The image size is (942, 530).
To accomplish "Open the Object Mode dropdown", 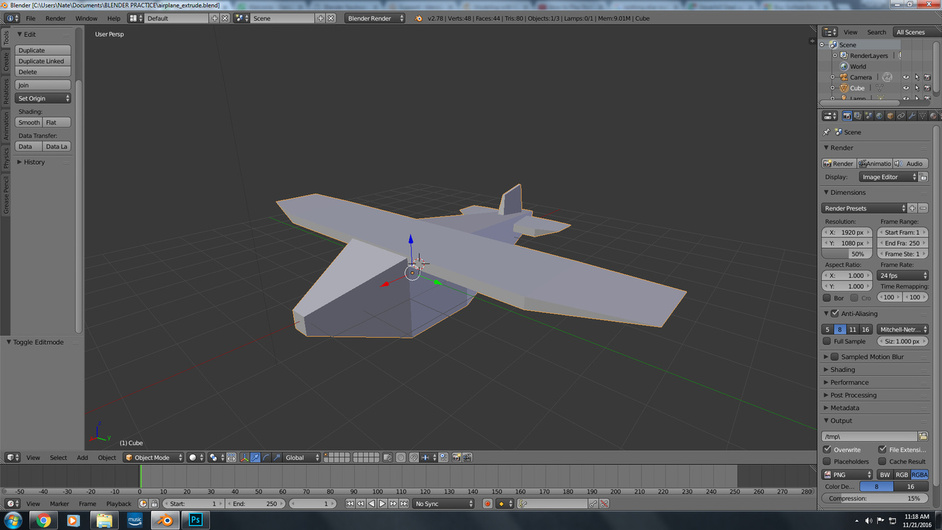I will (x=153, y=457).
